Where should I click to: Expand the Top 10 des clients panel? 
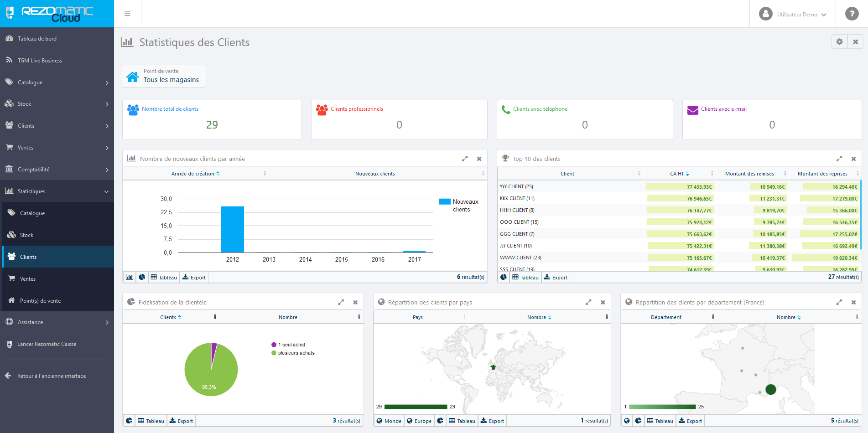tap(839, 159)
